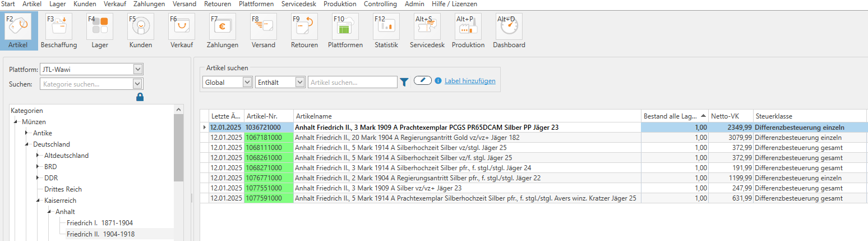Screen dimensions: 868x241
Task: Toggle the label edit pencil pill
Action: point(422,81)
